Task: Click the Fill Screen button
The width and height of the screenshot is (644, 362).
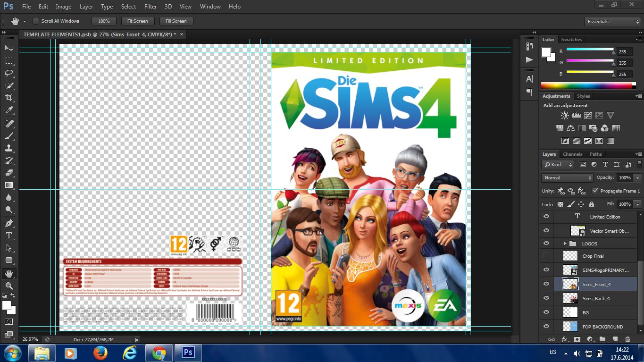Action: coord(176,21)
